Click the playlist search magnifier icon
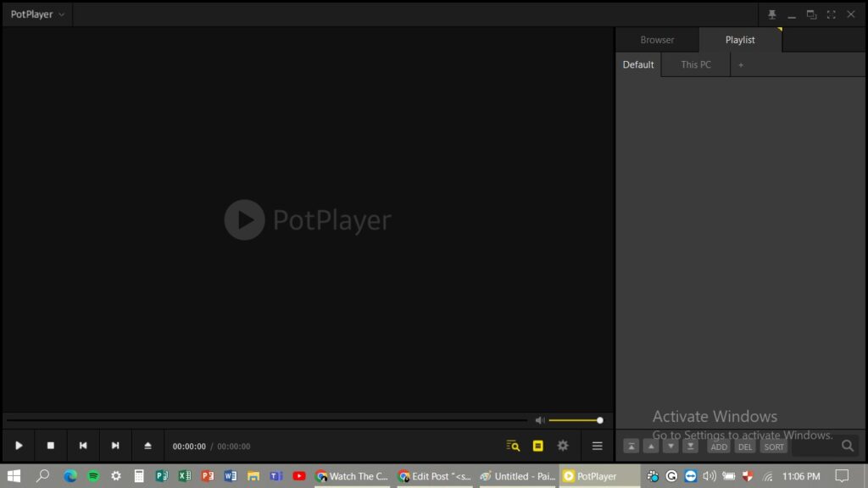The height and width of the screenshot is (488, 868). [848, 446]
